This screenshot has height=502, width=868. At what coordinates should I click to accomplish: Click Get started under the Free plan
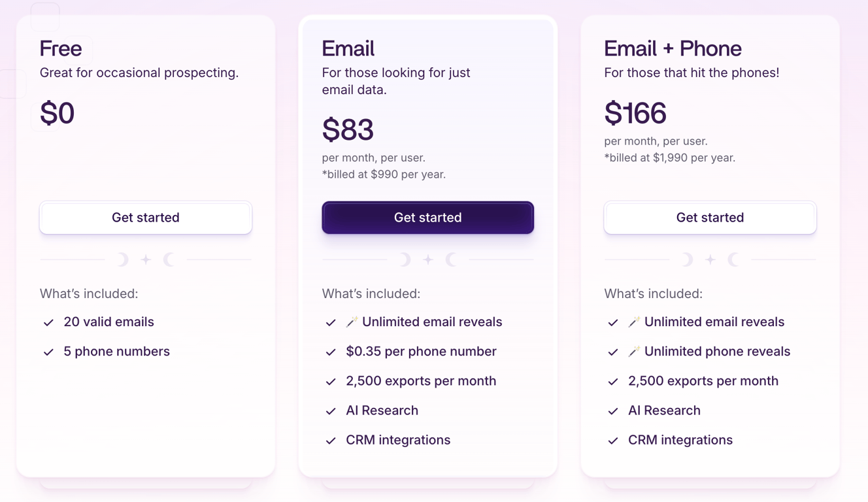pyautogui.click(x=146, y=218)
